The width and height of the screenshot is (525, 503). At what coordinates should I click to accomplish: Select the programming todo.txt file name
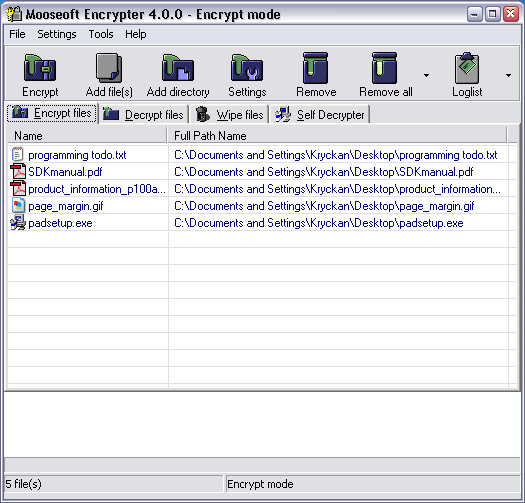[x=77, y=155]
